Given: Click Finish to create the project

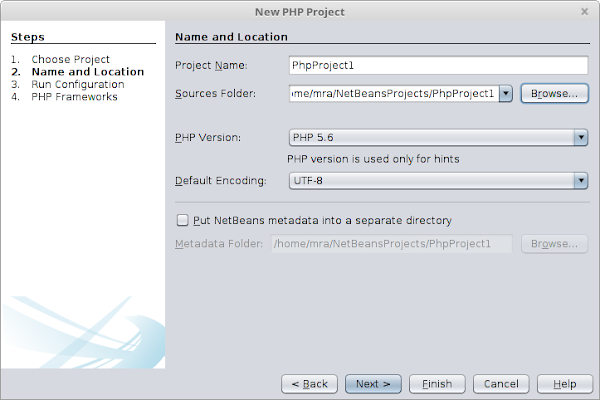Looking at the screenshot, I should coord(437,384).
